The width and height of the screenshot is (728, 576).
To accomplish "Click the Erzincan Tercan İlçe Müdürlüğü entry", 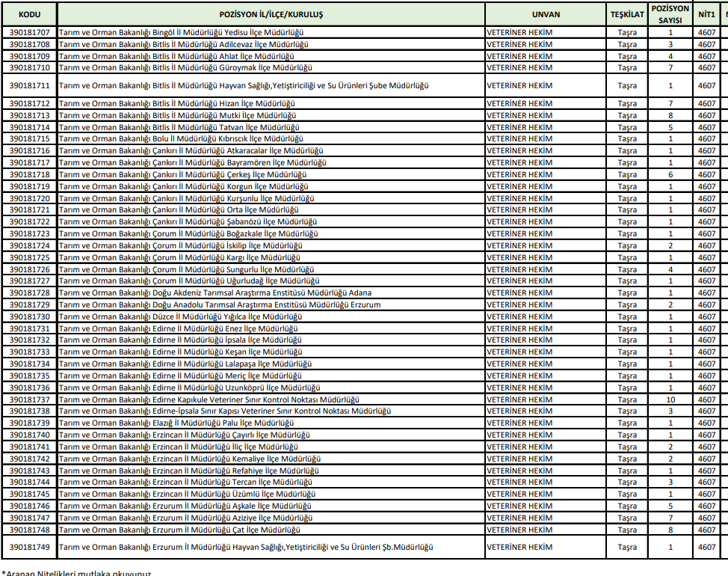I will tap(185, 482).
